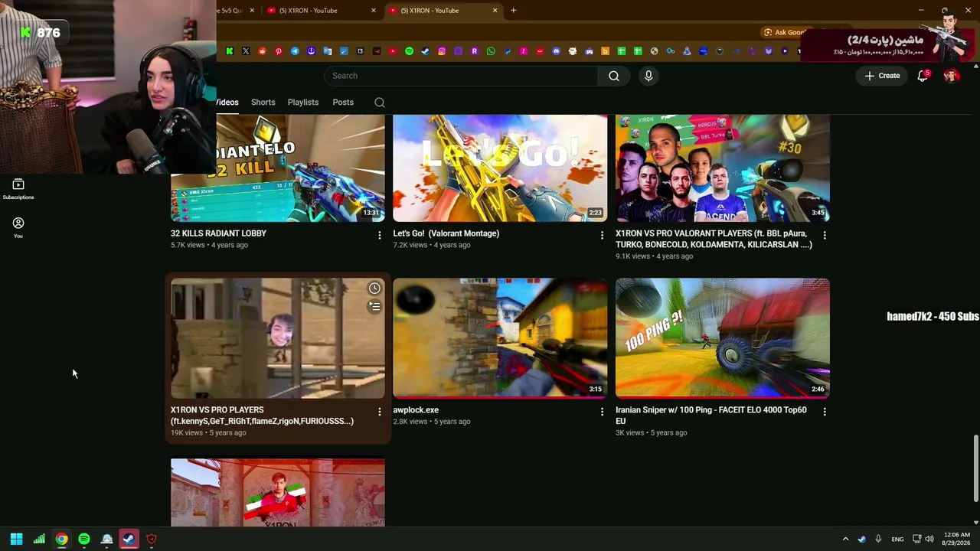980x551 pixels.
Task: Open the X1RON VS PRO VALORANT PLAYERS title link
Action: 714,239
